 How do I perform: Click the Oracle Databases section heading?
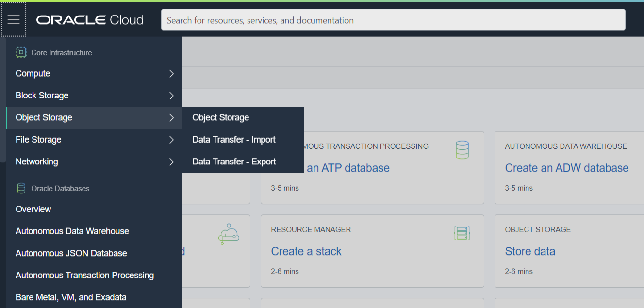coord(61,188)
